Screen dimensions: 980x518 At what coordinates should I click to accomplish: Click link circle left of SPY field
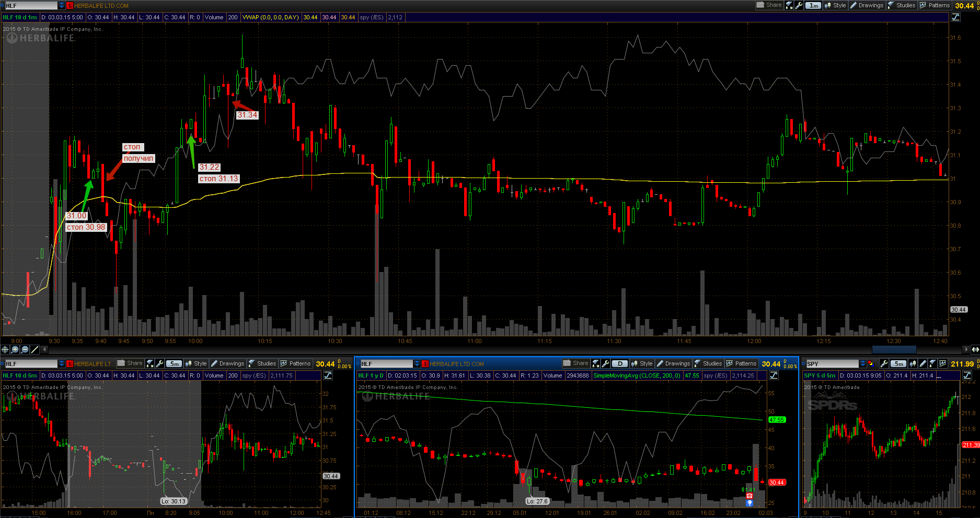tap(804, 363)
